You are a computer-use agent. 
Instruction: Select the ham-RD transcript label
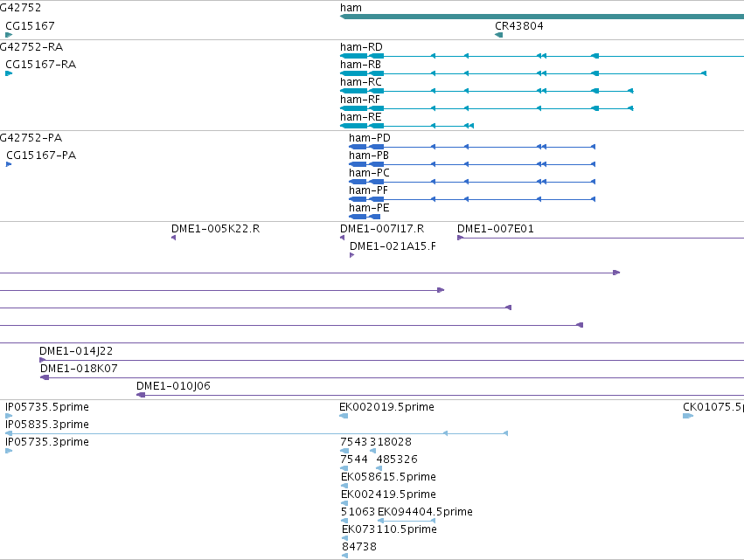361,47
